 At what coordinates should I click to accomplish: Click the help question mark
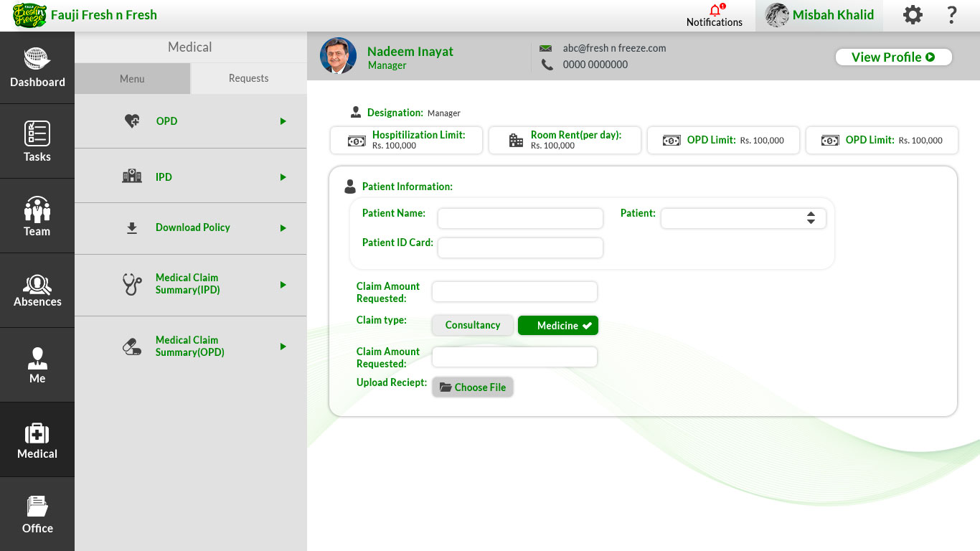pos(952,15)
